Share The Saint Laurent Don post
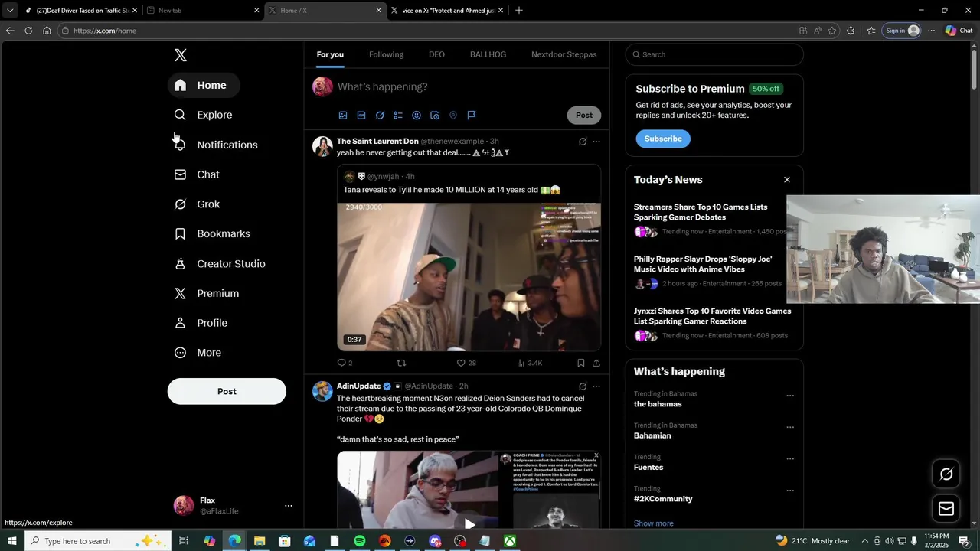This screenshot has height=551, width=980. pyautogui.click(x=596, y=363)
